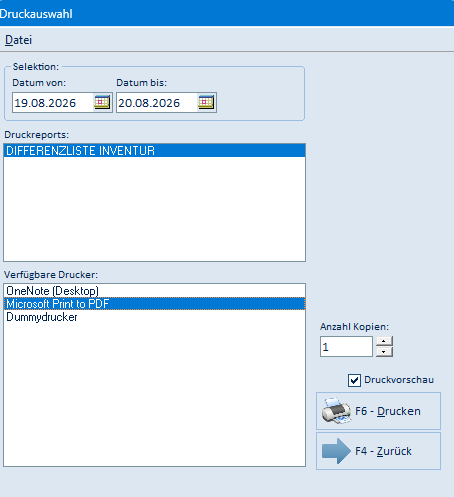This screenshot has width=454, height=497.
Task: Select the Dummydrucker printer
Action: click(x=154, y=317)
